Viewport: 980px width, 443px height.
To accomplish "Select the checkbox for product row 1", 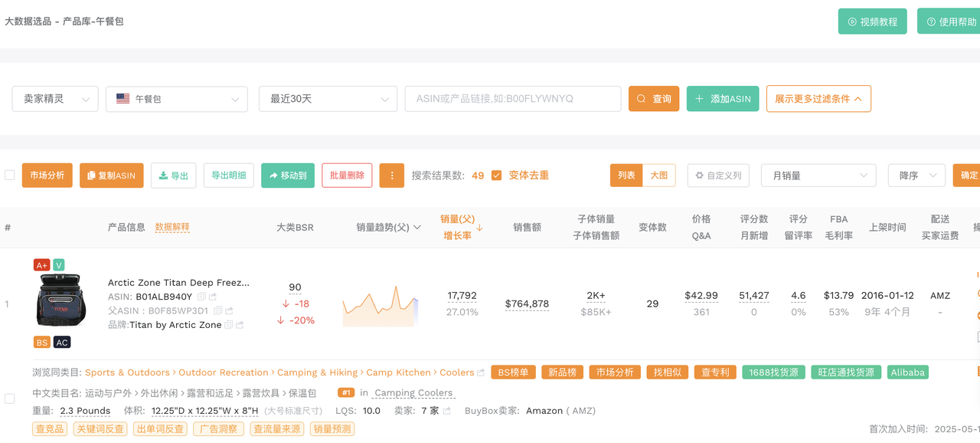I will coord(10,399).
